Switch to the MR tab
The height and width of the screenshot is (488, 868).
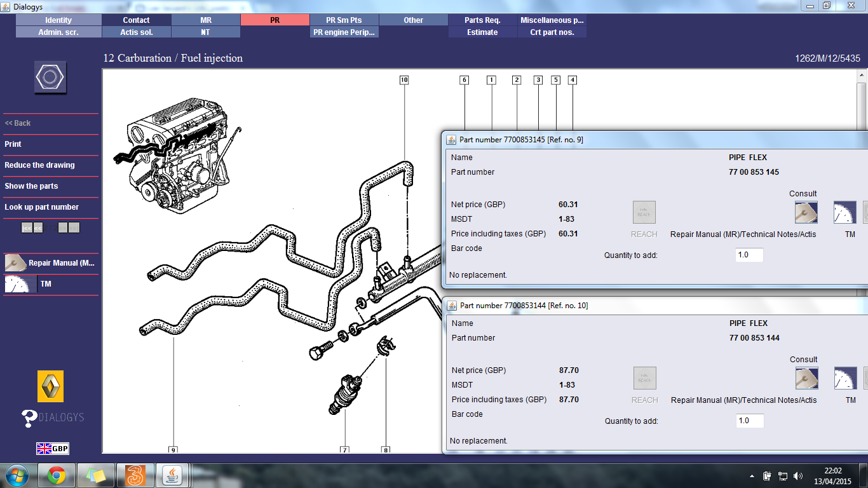[206, 20]
